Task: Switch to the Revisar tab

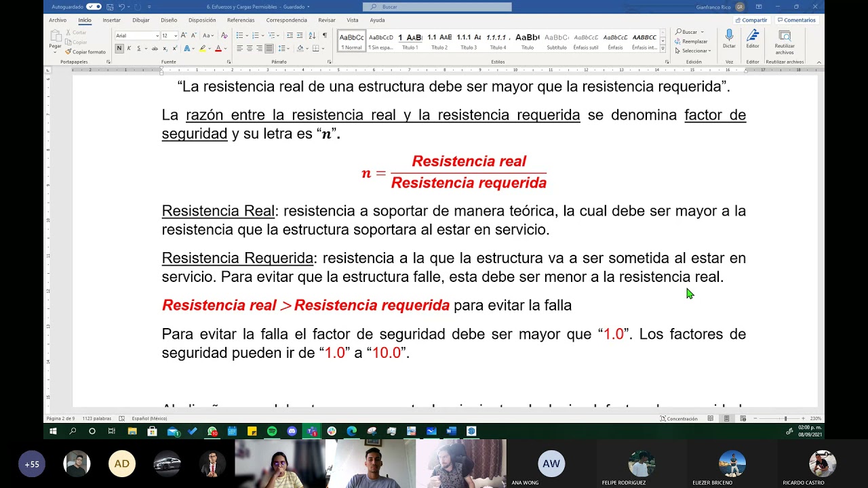Action: pos(327,20)
